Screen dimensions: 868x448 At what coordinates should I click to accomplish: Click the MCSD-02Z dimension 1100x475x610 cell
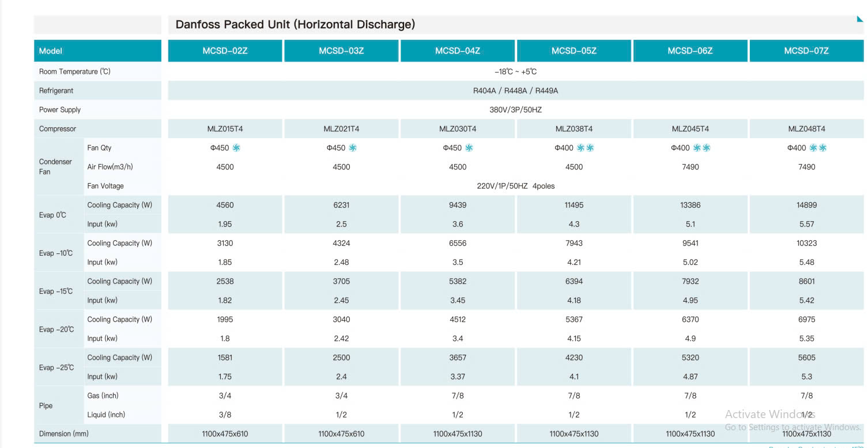[225, 434]
